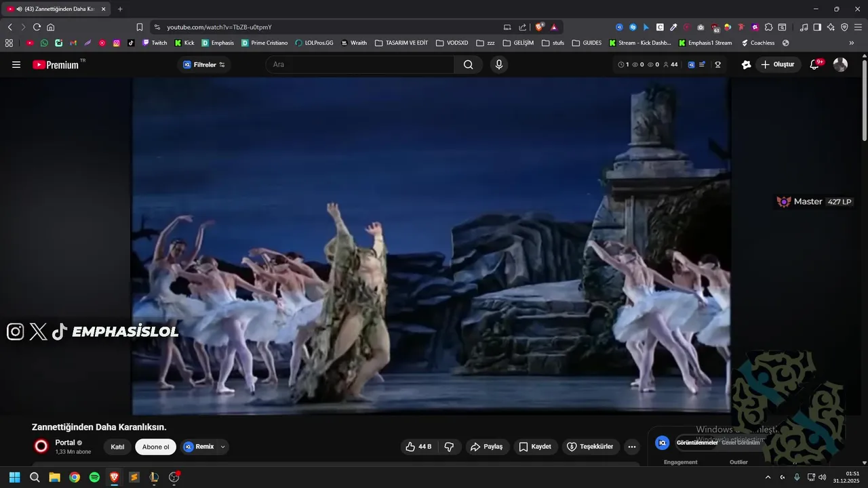Open the WhatsApp bookmark icon
Image resolution: width=868 pixels, height=488 pixels.
[x=44, y=43]
